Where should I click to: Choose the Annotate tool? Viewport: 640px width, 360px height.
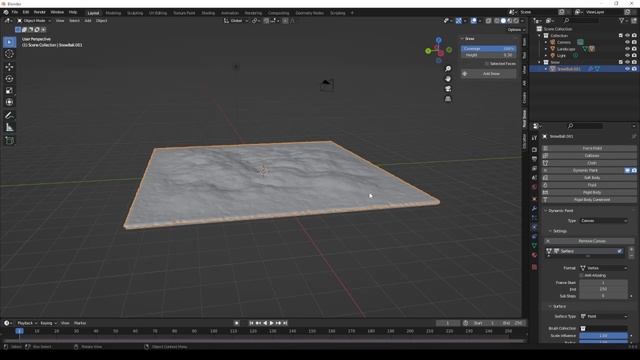click(x=9, y=116)
